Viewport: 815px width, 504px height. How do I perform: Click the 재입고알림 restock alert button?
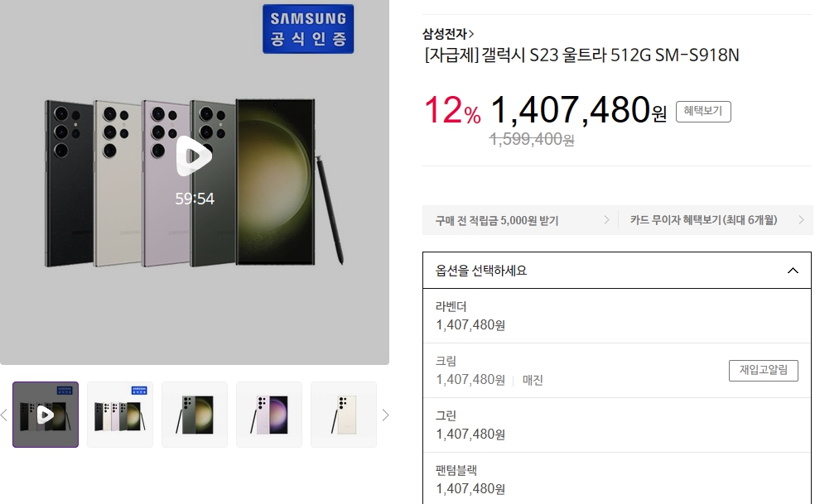[763, 371]
